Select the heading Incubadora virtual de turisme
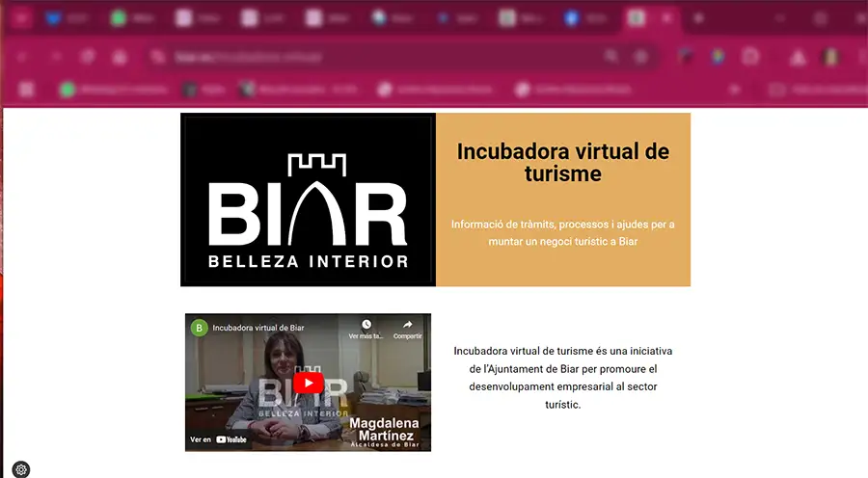Image resolution: width=868 pixels, height=478 pixels. click(x=563, y=162)
